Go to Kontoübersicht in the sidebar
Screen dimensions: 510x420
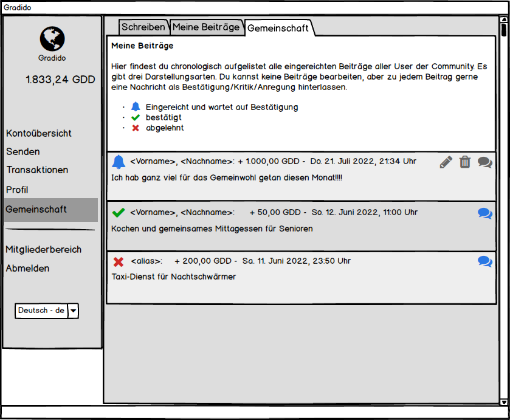tap(39, 133)
